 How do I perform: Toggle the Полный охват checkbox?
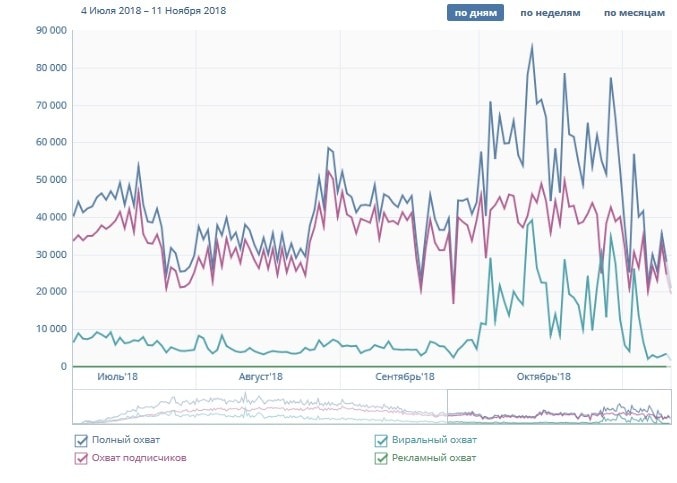click(81, 440)
